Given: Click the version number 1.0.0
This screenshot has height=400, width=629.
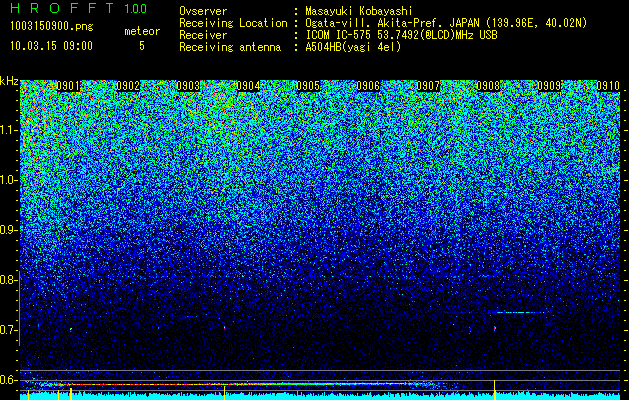Looking at the screenshot, I should pyautogui.click(x=136, y=9).
